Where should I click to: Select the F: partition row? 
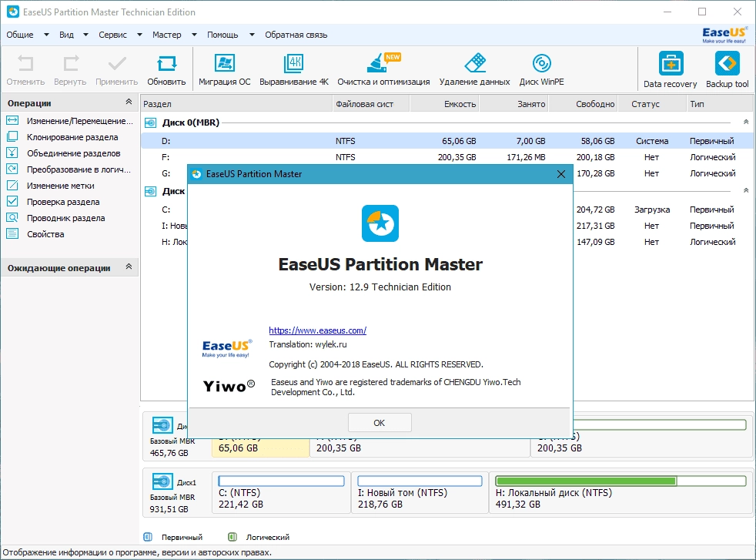447,157
